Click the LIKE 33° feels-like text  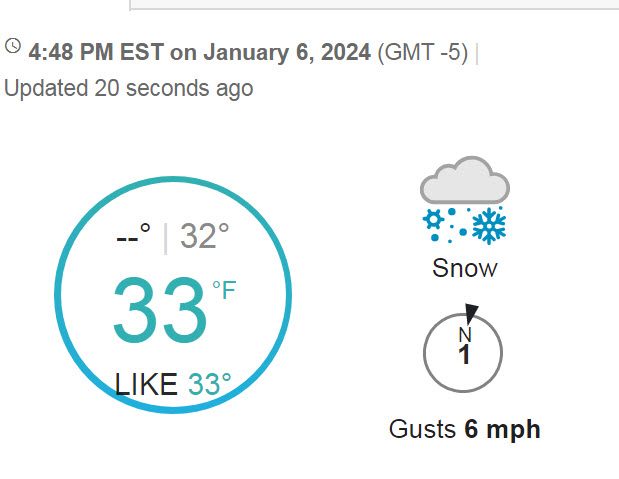coord(173,384)
